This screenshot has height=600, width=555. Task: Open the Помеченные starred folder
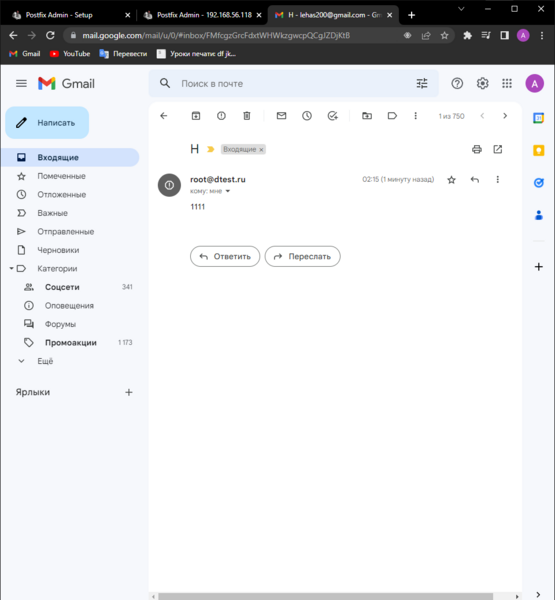pyautogui.click(x=70, y=176)
